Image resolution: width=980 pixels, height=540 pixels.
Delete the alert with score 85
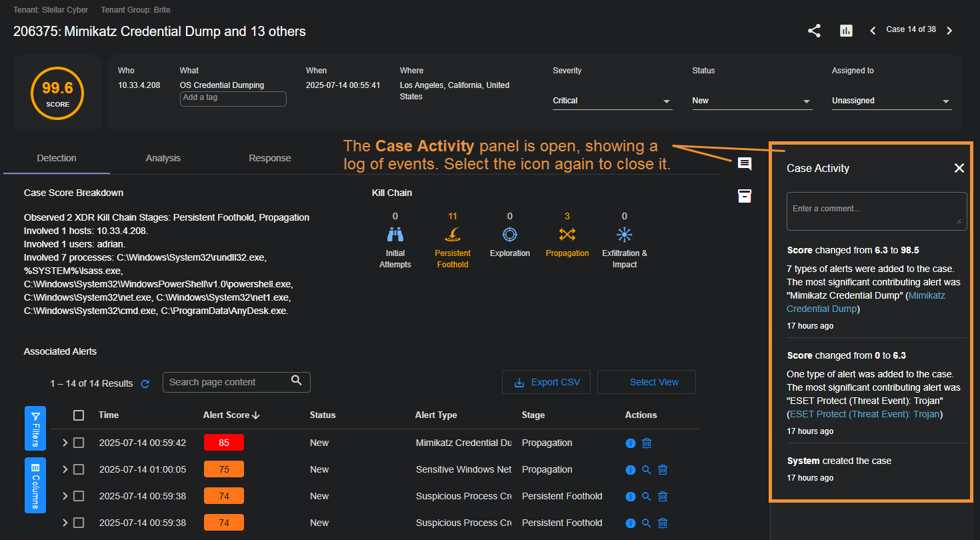pos(647,443)
